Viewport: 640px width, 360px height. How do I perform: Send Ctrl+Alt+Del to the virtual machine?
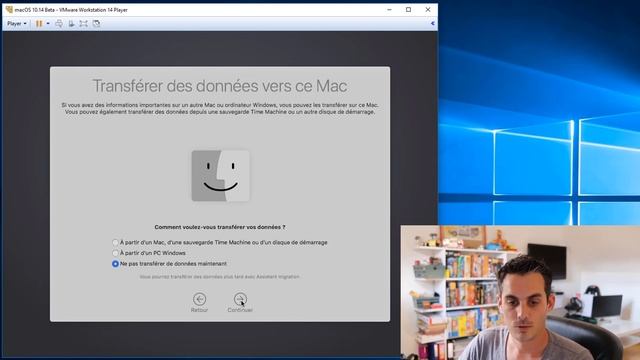[59, 24]
